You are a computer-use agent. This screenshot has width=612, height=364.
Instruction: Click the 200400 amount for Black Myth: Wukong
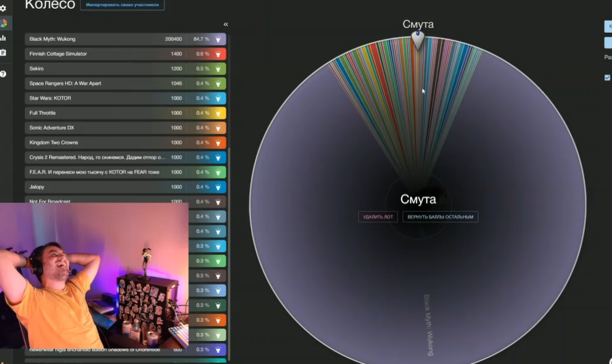(173, 39)
